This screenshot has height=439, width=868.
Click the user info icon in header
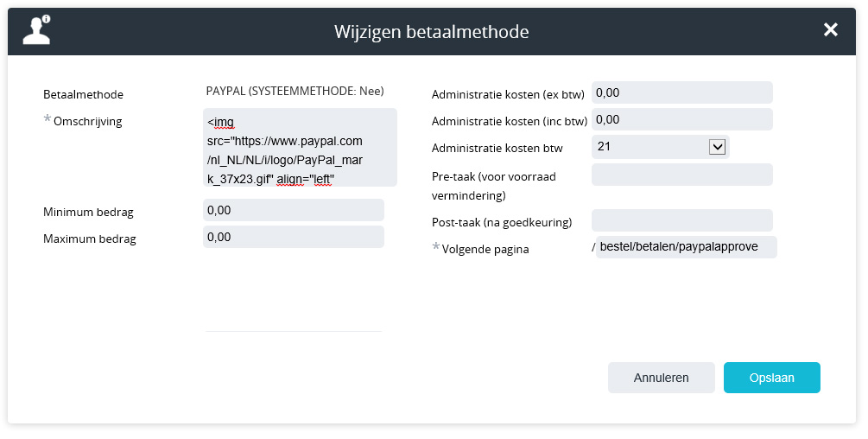pyautogui.click(x=36, y=30)
